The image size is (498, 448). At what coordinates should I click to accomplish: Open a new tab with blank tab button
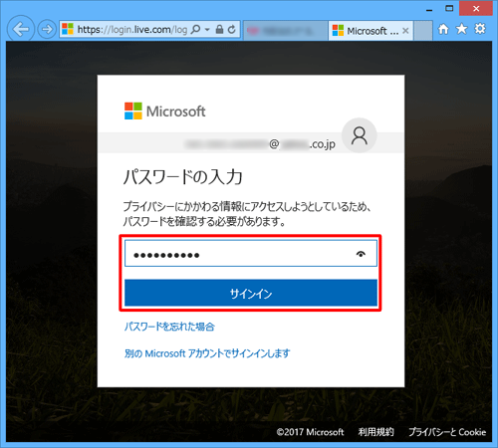(x=423, y=31)
